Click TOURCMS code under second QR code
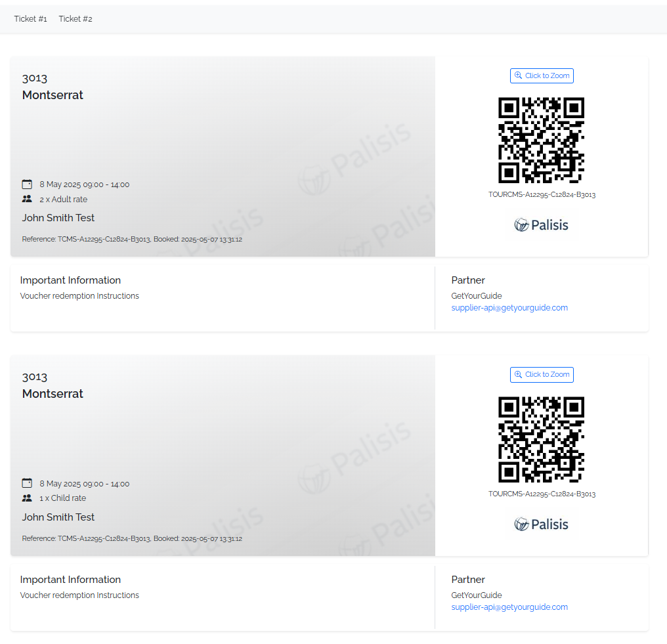 click(x=542, y=494)
